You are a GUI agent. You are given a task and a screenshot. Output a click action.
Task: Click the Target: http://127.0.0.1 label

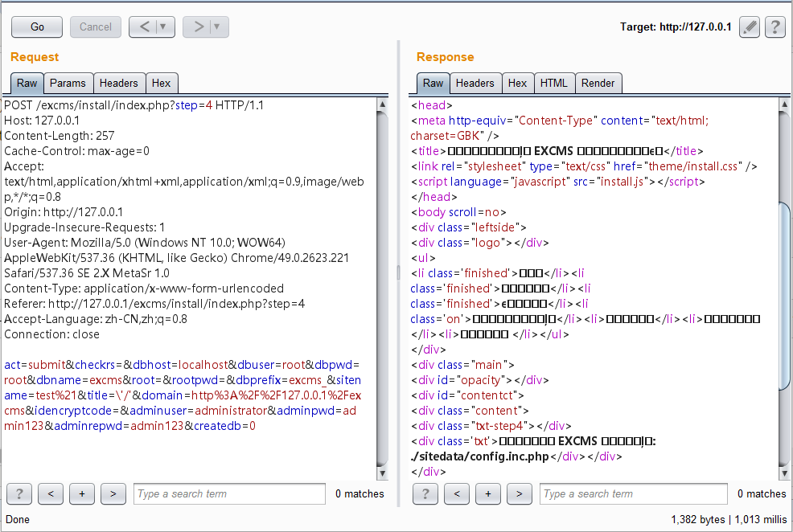676,27
